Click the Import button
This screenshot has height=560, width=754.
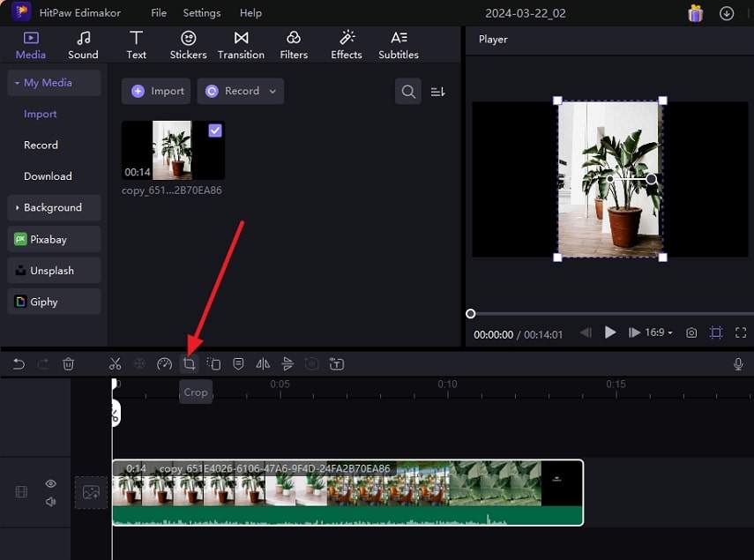(156, 91)
